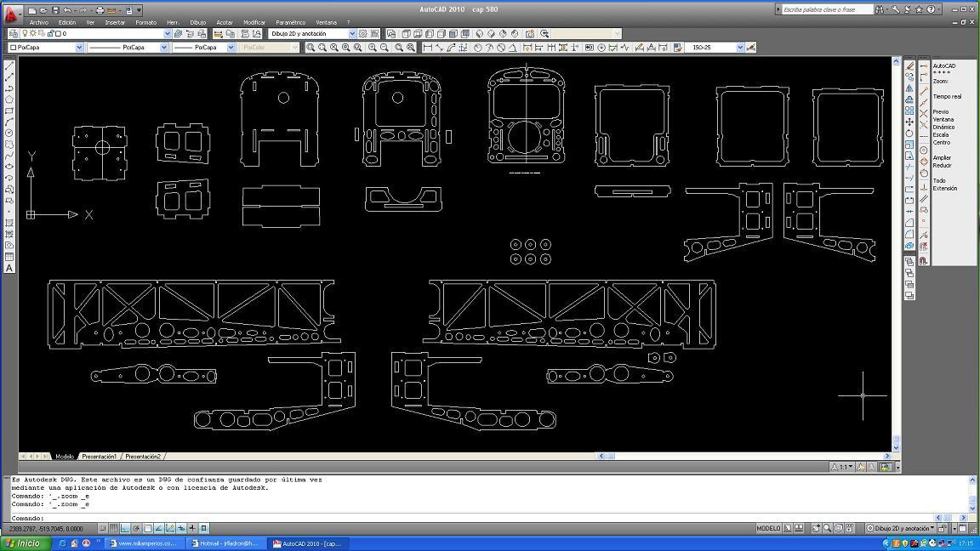
Task: Click the MODELO button in status bar
Action: click(x=768, y=528)
